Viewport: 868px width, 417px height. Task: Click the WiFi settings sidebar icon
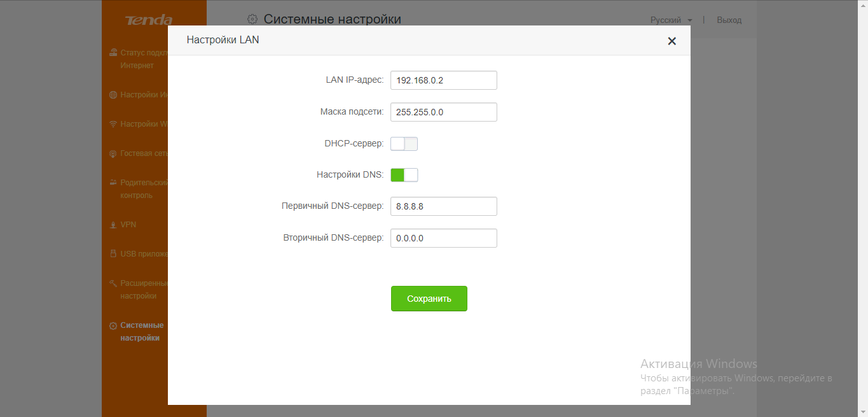pyautogui.click(x=113, y=124)
